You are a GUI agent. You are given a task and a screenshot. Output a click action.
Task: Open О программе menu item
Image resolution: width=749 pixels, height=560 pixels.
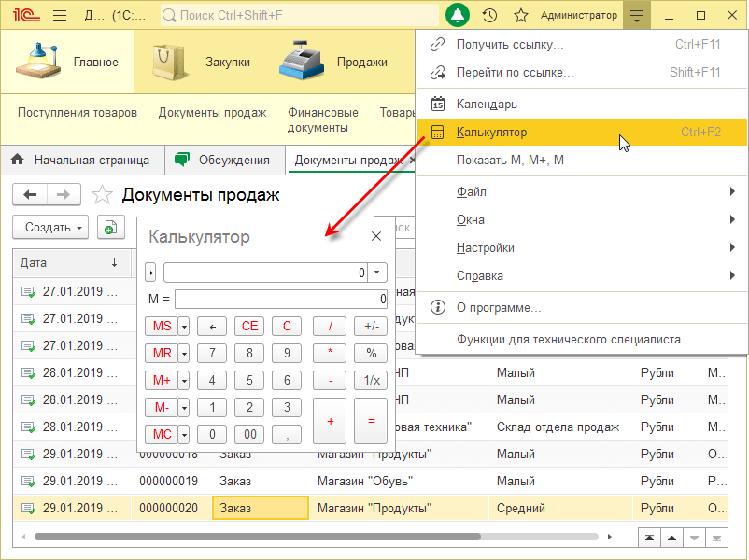pos(582,307)
